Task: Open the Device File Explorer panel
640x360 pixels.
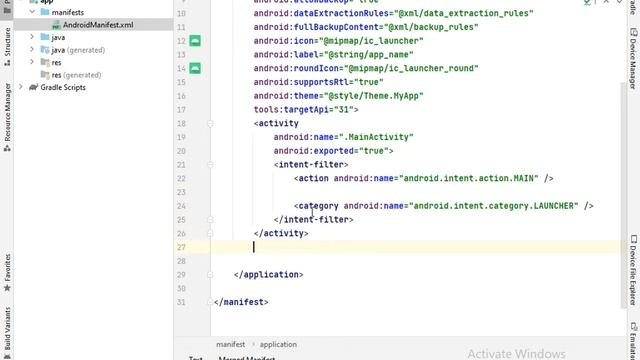Action: tap(633, 270)
